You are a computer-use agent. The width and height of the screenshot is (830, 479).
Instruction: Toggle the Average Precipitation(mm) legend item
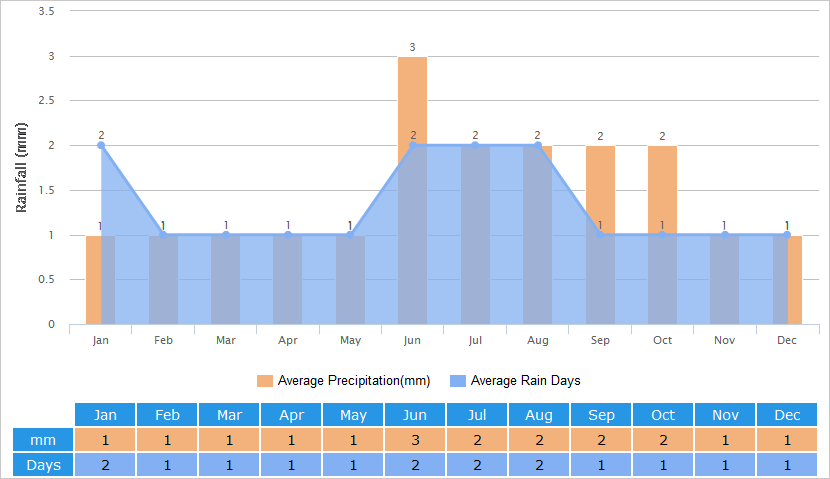tap(353, 381)
